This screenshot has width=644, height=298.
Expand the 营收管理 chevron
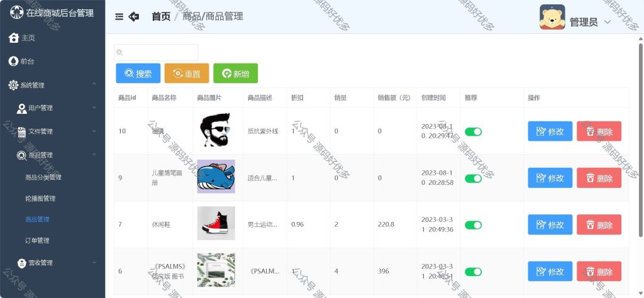click(x=94, y=262)
